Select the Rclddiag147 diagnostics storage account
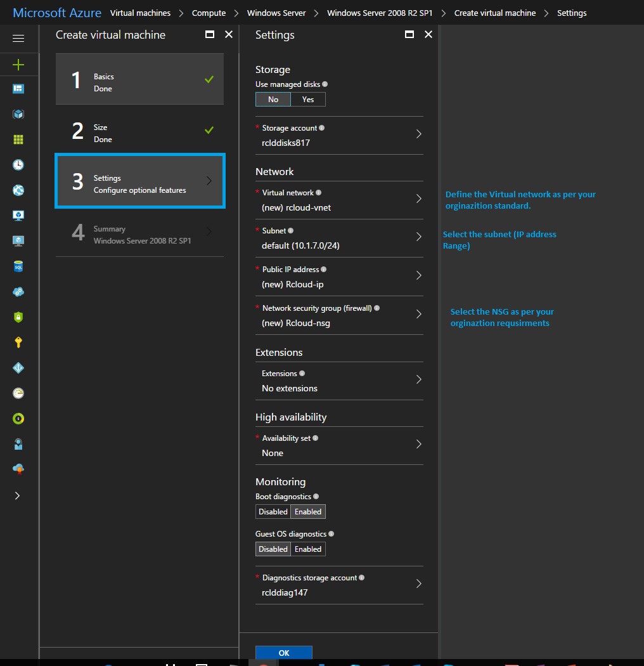 click(x=339, y=585)
